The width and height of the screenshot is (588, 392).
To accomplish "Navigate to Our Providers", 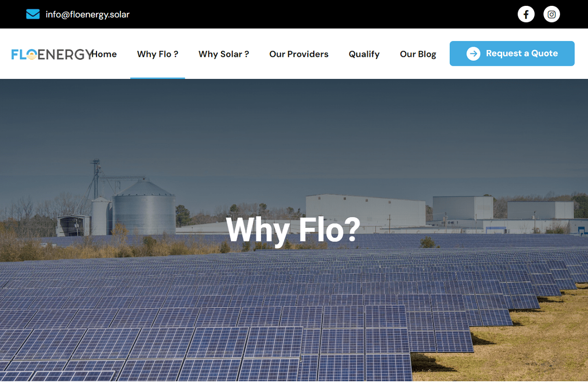I will pyautogui.click(x=299, y=54).
